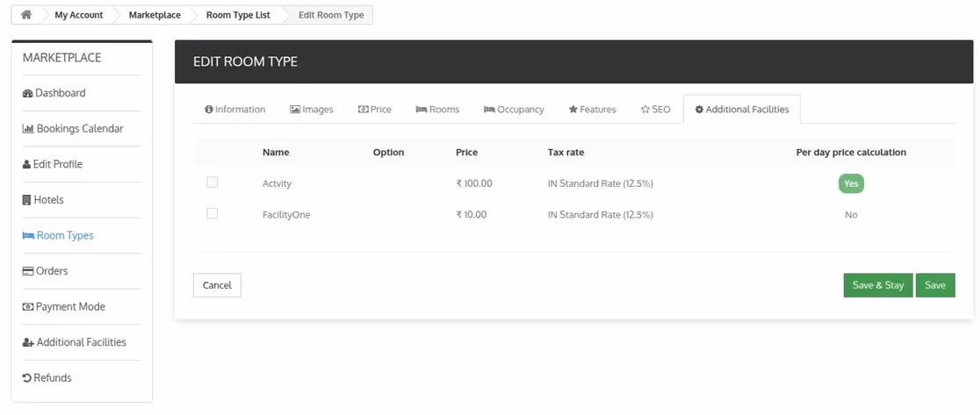Switch to the Occupancy tab
Screen dimensions: 980x415
(x=514, y=109)
